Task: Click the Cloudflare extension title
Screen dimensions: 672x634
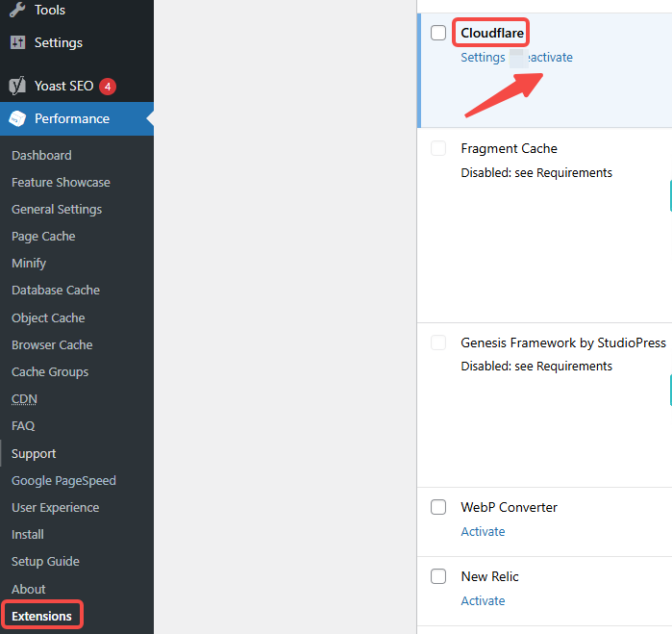Action: (x=492, y=33)
